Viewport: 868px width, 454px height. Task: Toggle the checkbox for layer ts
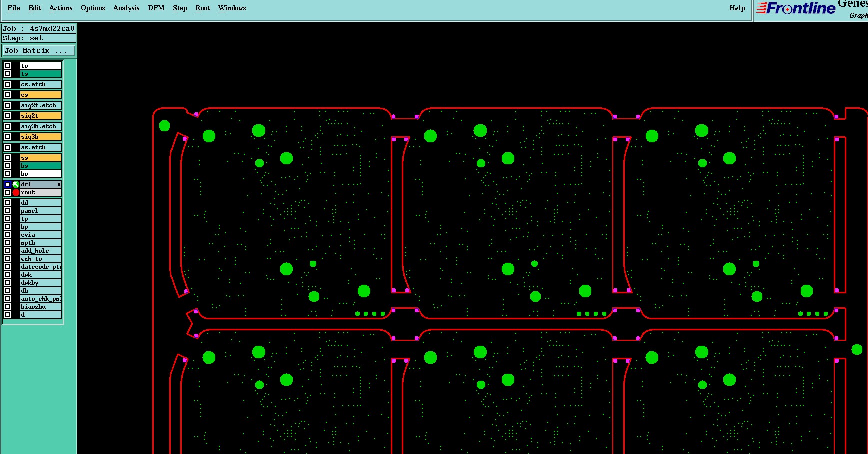coord(8,74)
